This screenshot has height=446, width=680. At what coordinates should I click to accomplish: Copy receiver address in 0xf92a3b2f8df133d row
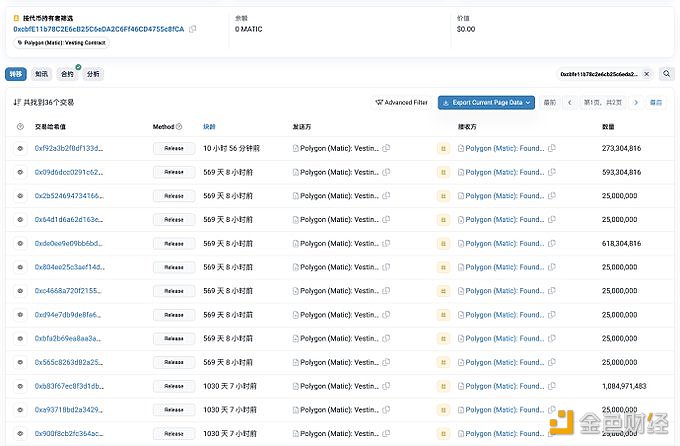tap(552, 148)
